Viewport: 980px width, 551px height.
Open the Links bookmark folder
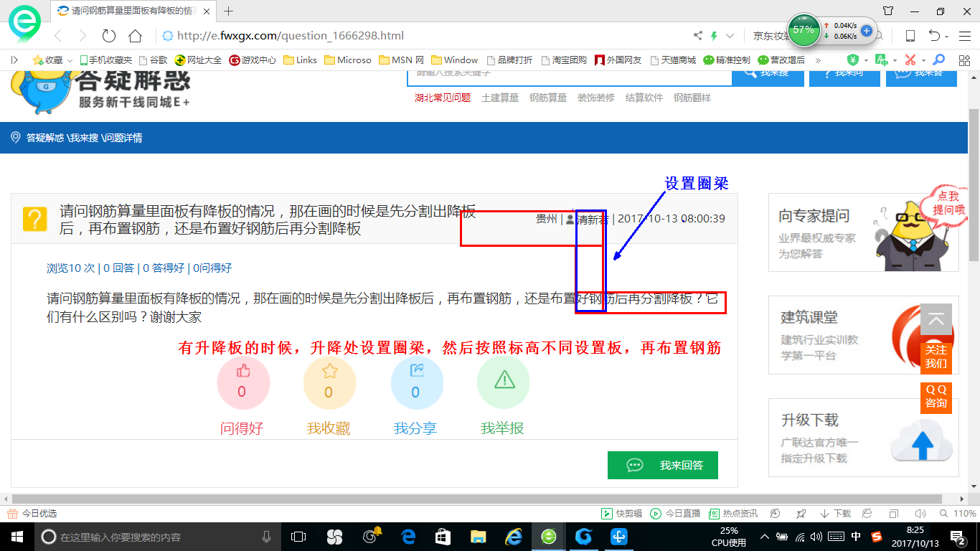[x=300, y=60]
